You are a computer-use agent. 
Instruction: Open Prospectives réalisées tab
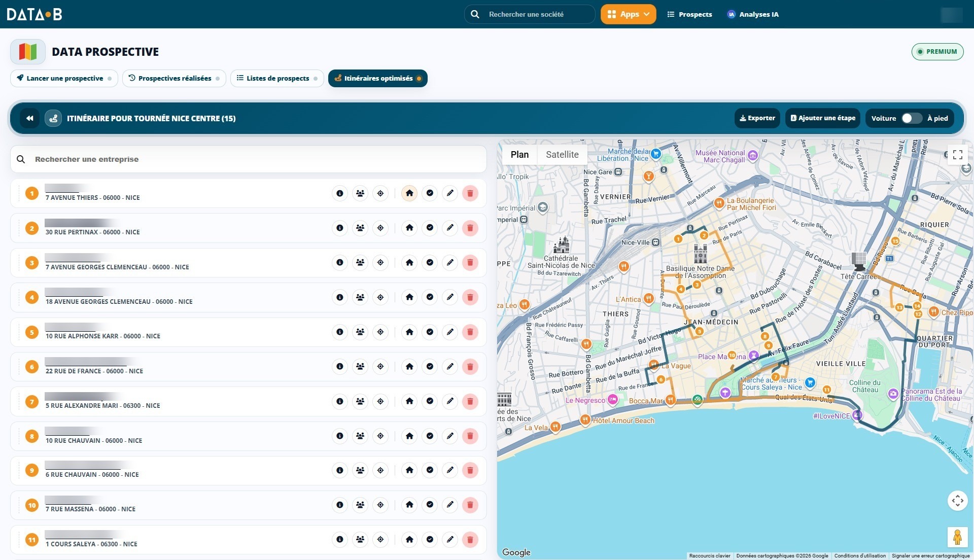pyautogui.click(x=174, y=78)
